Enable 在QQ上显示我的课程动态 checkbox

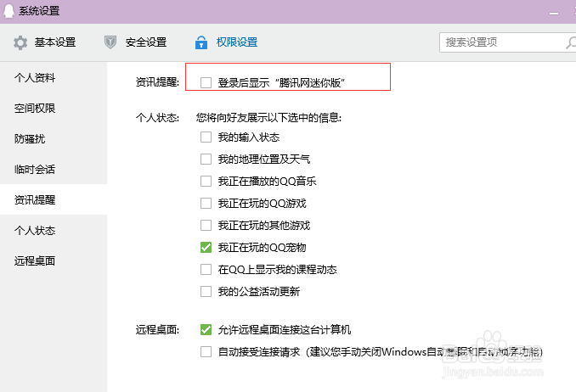[206, 270]
